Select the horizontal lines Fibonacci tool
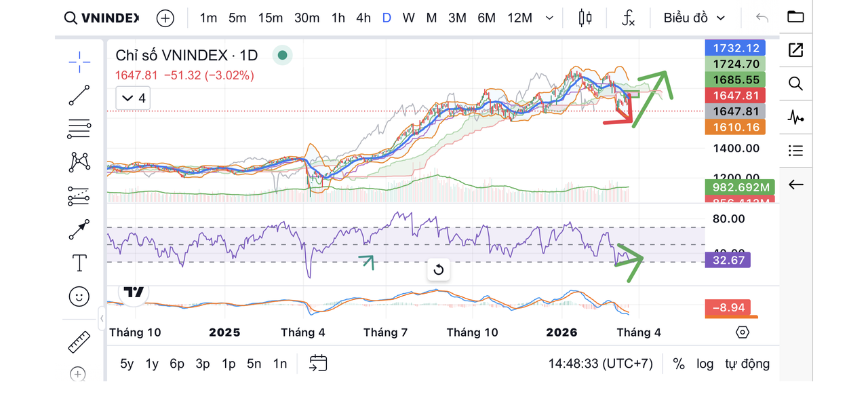Screen dimensions: 868x401 [x=79, y=128]
